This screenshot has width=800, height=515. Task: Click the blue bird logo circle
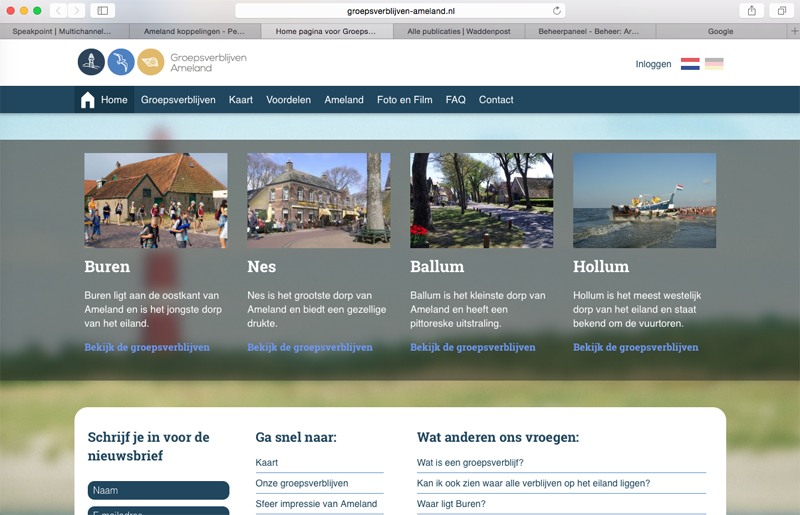[121, 62]
